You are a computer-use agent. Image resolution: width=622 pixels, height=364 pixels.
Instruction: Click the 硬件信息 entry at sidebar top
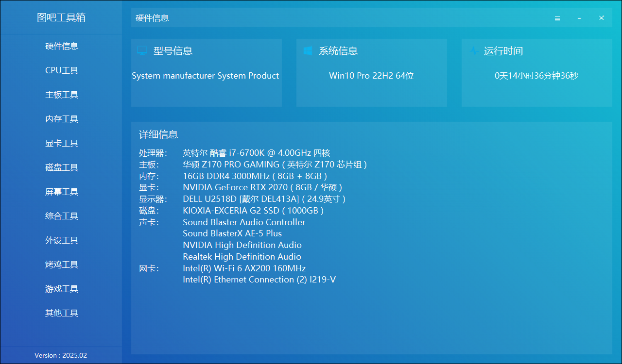(x=61, y=46)
